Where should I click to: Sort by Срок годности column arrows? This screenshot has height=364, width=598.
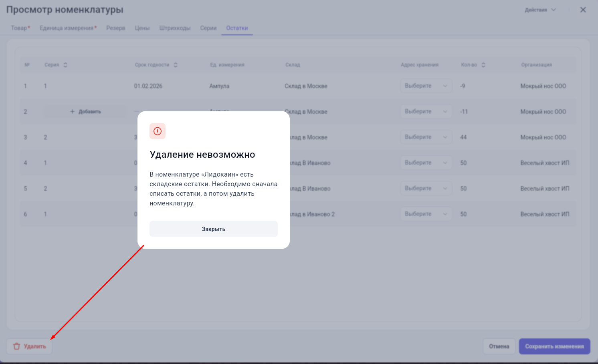[x=176, y=65]
